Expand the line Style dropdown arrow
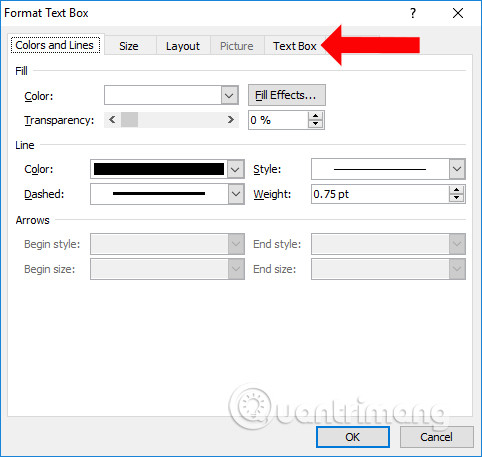Viewport: 482px width, 457px height. tap(457, 169)
